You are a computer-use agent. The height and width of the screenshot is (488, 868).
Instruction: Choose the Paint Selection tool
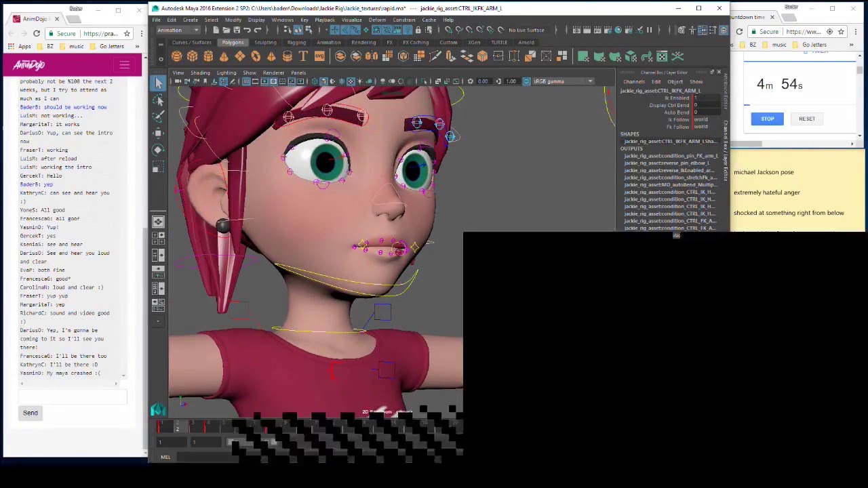[158, 117]
